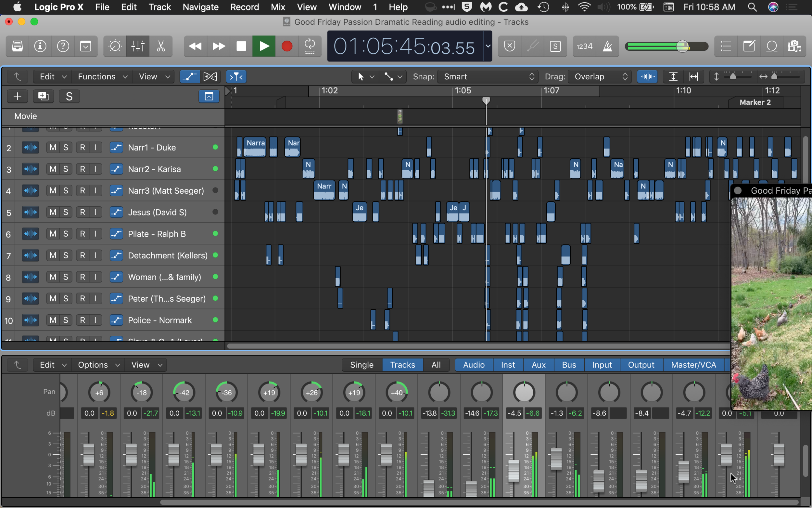This screenshot has height=508, width=812.
Task: Toggle the Mixer faders button
Action: tap(138, 46)
